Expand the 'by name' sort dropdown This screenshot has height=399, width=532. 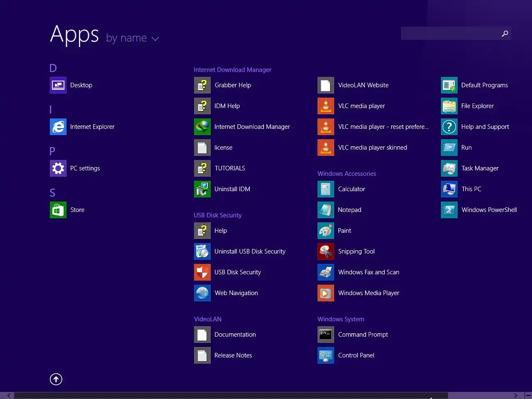coord(133,38)
